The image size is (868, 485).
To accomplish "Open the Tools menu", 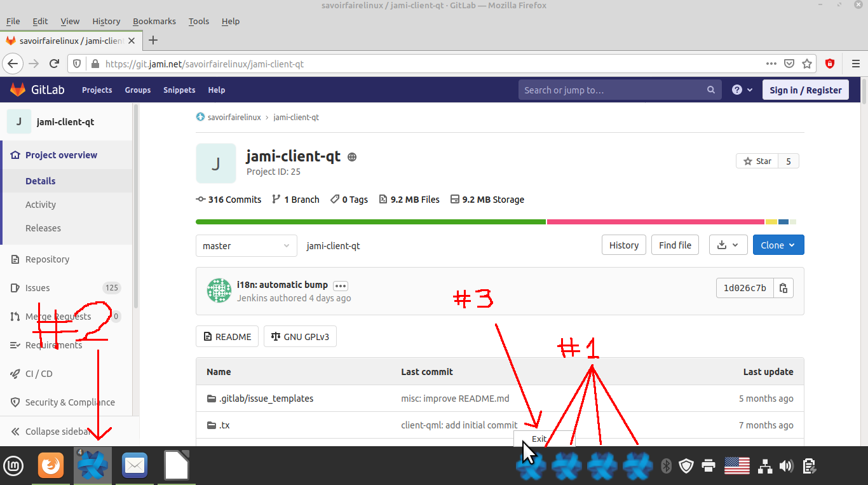I will [x=199, y=21].
